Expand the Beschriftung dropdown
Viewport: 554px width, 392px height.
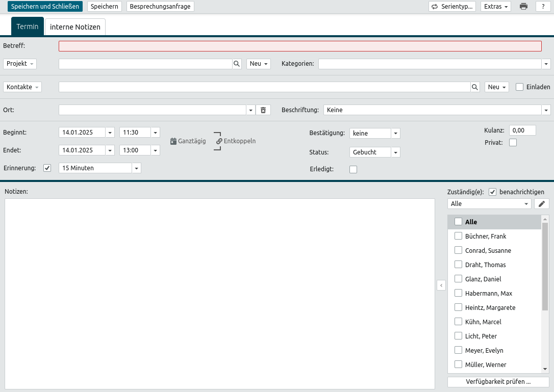click(546, 110)
